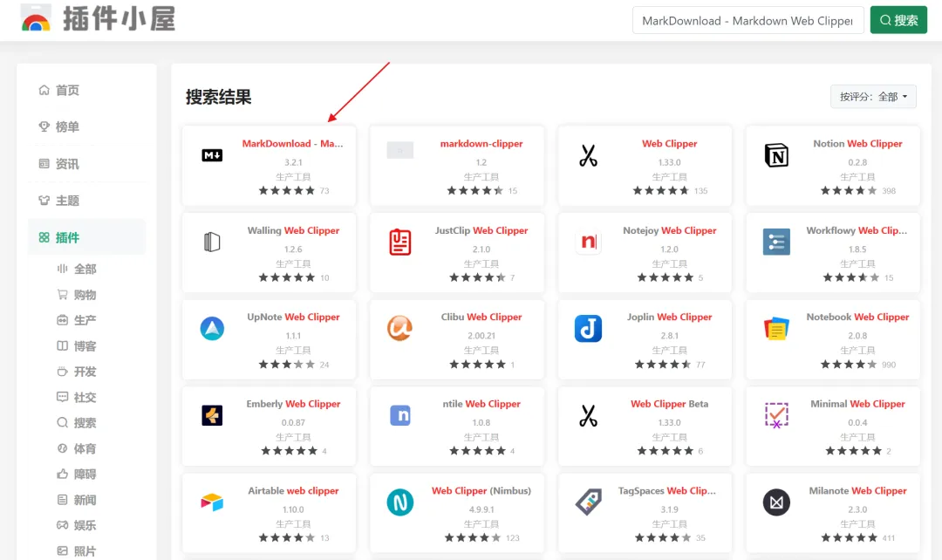The height and width of the screenshot is (560, 942).
Task: Click the UpNote blue triangle icon
Action: [212, 329]
